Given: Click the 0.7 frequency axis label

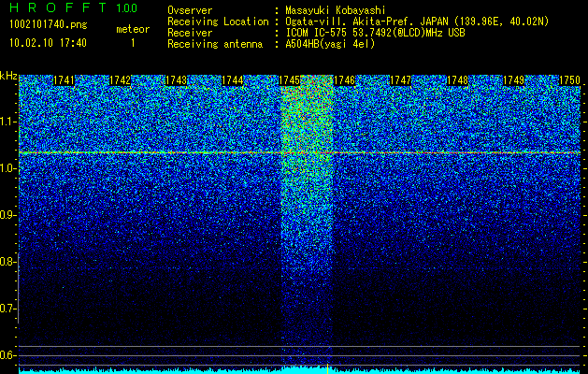Looking at the screenshot, I should coord(7,309).
